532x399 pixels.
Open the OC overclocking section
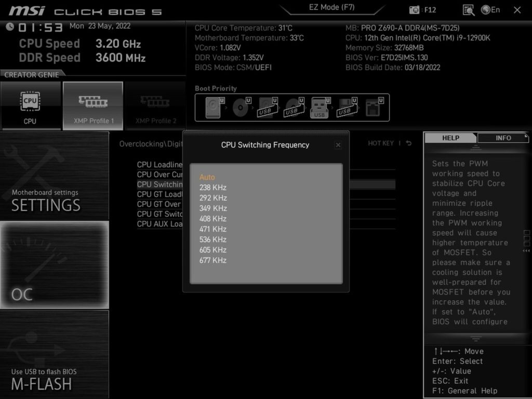point(54,265)
